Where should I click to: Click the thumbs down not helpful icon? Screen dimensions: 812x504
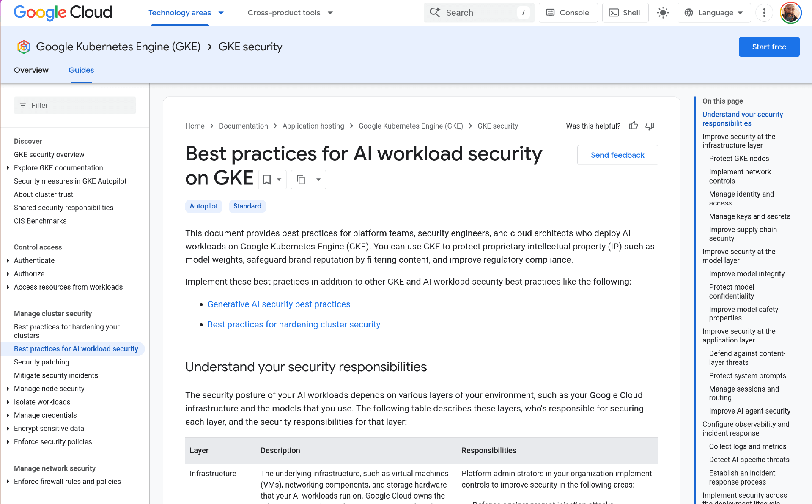pyautogui.click(x=650, y=126)
